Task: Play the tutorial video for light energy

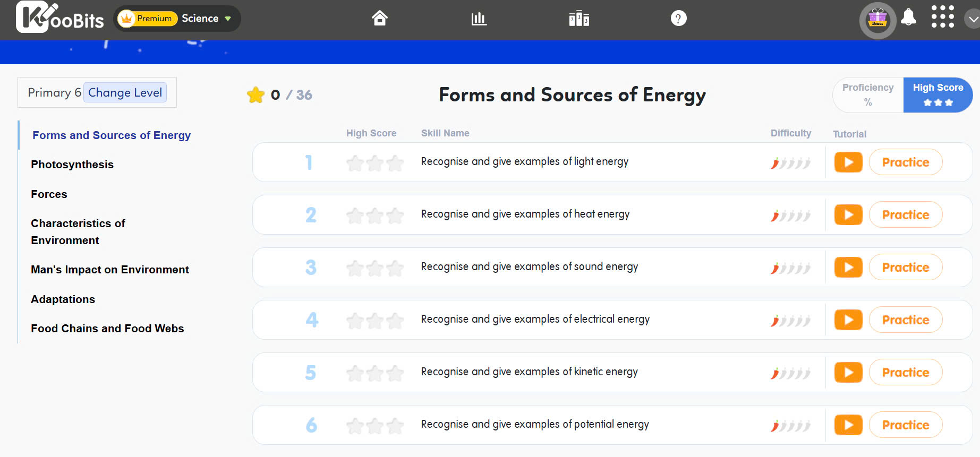Action: 848,162
